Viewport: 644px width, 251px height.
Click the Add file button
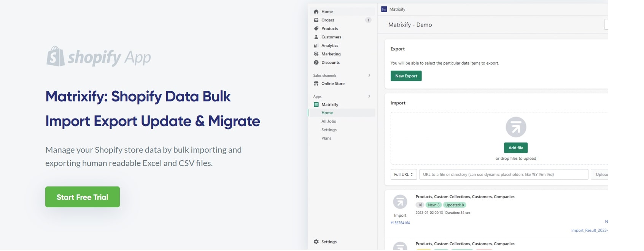coord(516,148)
